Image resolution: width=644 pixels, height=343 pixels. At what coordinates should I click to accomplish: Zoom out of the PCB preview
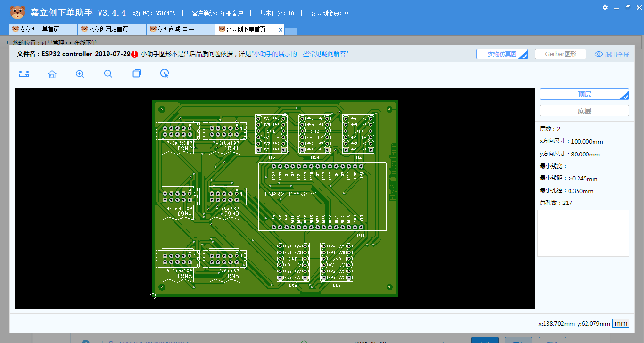click(108, 74)
